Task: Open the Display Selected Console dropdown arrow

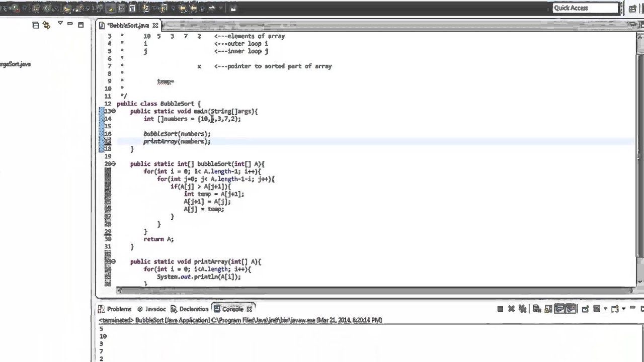Action: 605,308
